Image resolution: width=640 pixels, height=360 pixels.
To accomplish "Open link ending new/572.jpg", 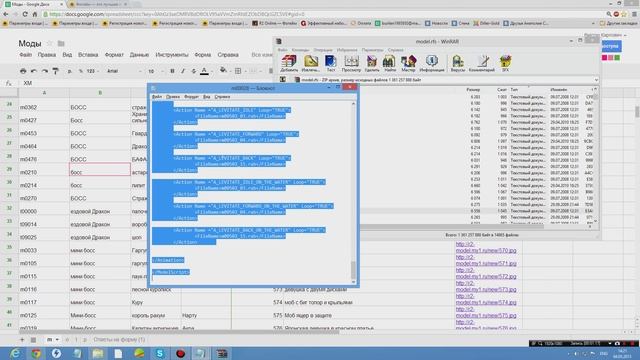I will pyautogui.click(x=486, y=273).
